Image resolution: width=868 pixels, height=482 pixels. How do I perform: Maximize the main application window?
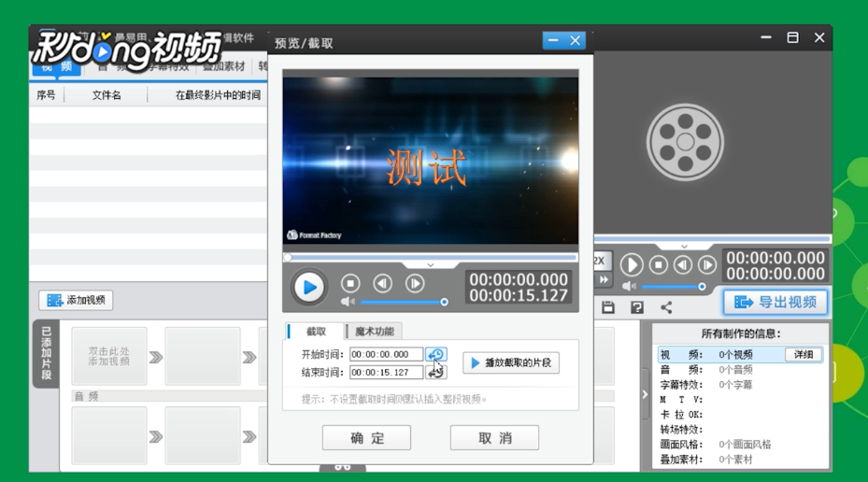[x=792, y=37]
